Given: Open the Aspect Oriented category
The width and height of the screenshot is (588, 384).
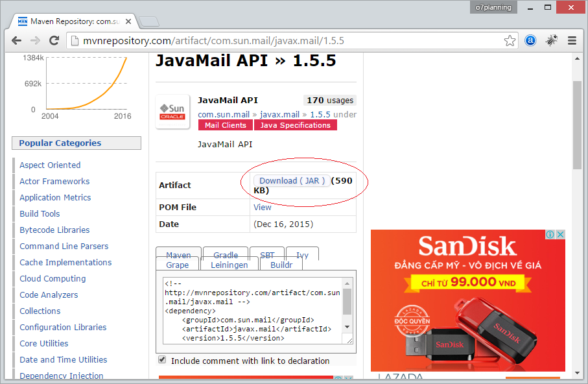Looking at the screenshot, I should [50, 165].
